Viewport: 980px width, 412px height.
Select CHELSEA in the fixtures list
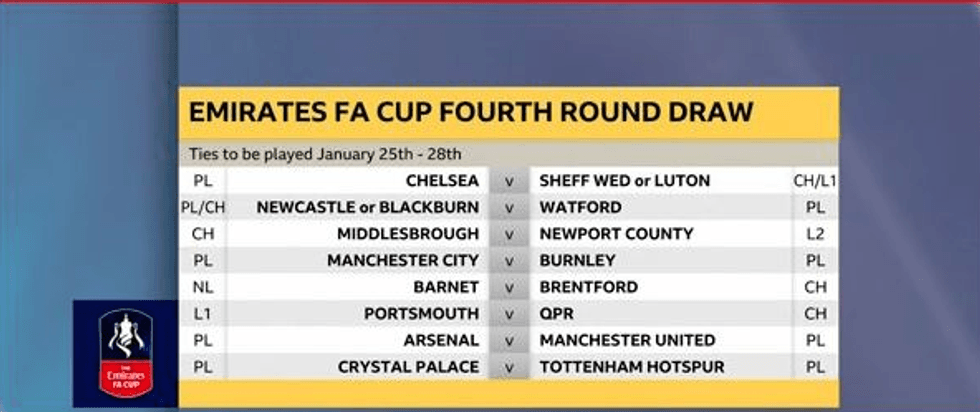[442, 181]
